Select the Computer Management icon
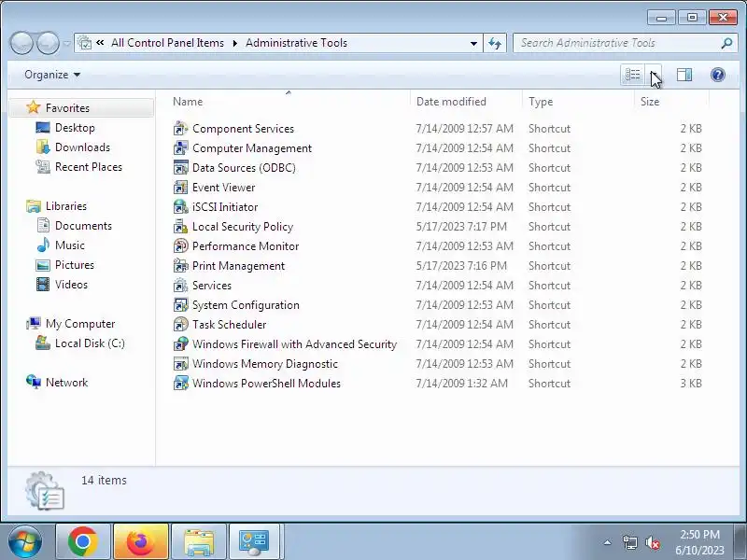The image size is (747, 560). click(180, 148)
